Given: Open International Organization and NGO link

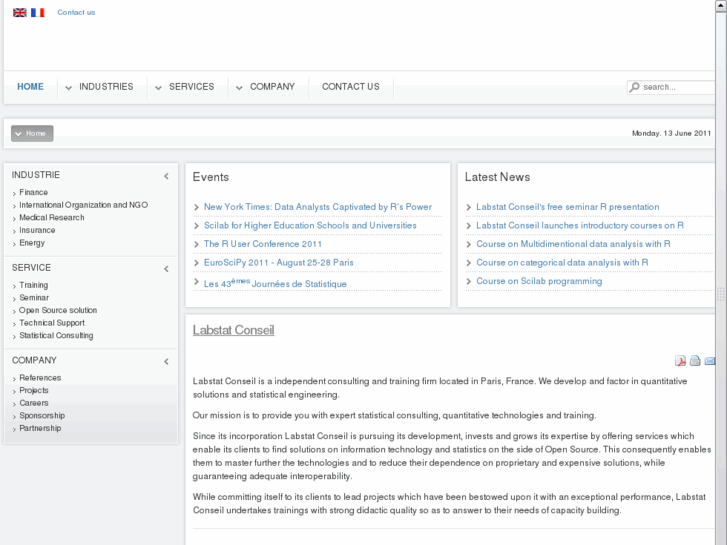Looking at the screenshot, I should click(x=83, y=205).
